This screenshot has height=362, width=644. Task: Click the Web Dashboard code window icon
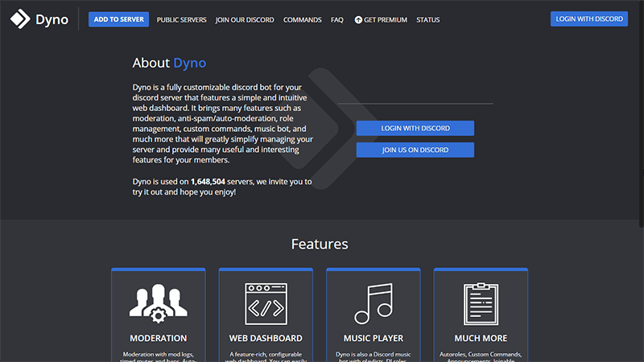pyautogui.click(x=266, y=303)
